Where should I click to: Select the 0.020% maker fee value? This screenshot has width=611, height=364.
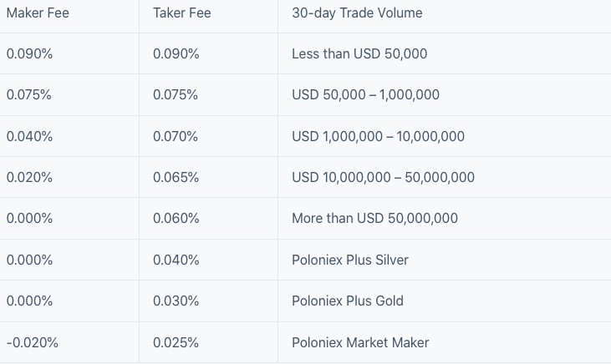(29, 177)
